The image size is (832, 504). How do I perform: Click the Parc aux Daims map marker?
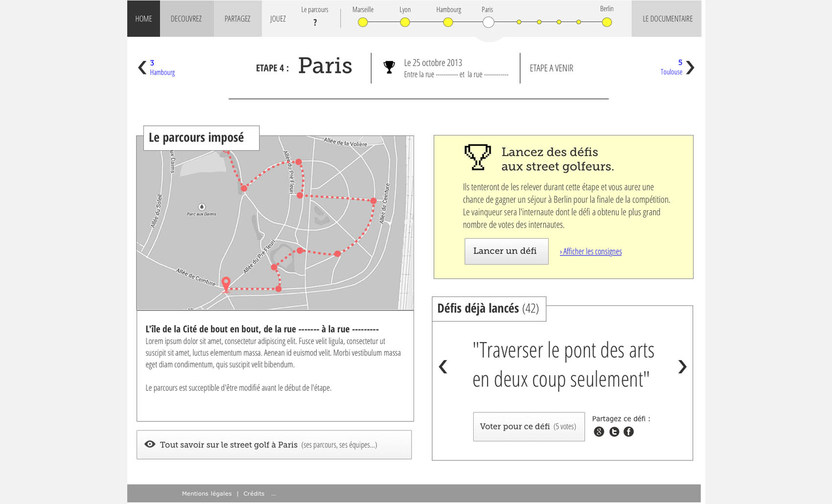point(202,207)
